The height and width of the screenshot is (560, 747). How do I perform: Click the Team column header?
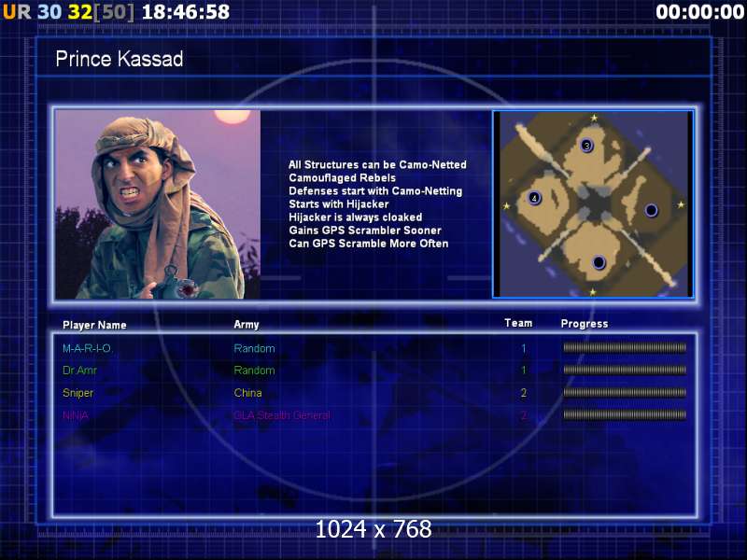(518, 323)
